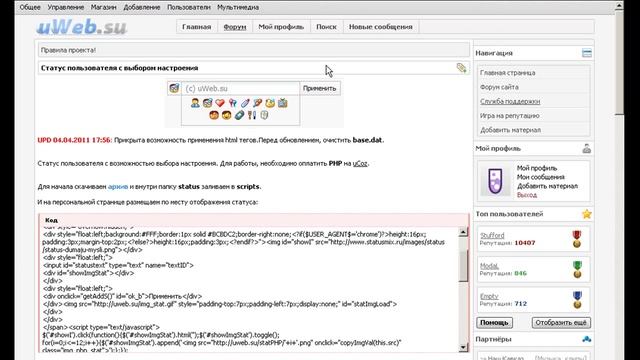
Task: Click the code box scrollbar thumb
Action: tap(463, 265)
